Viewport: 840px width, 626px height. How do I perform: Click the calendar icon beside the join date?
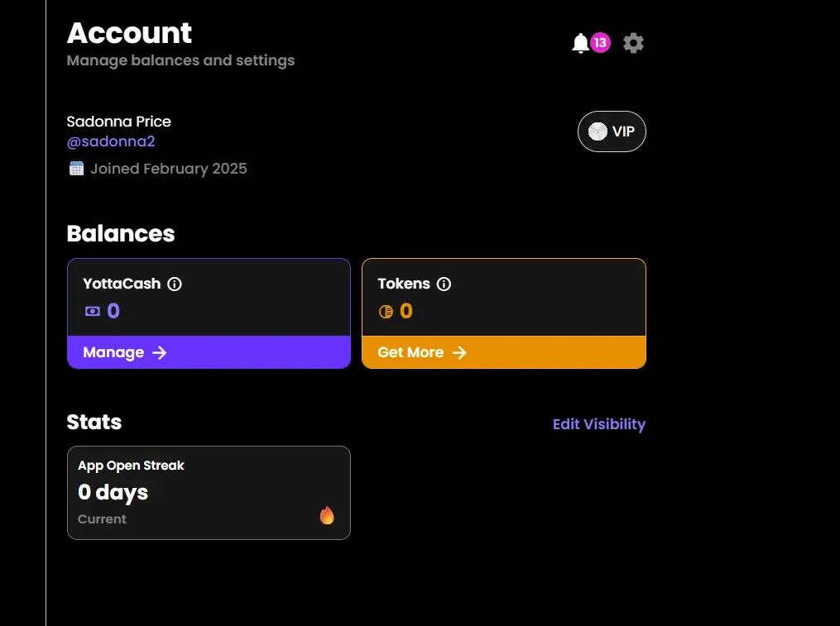pyautogui.click(x=76, y=167)
